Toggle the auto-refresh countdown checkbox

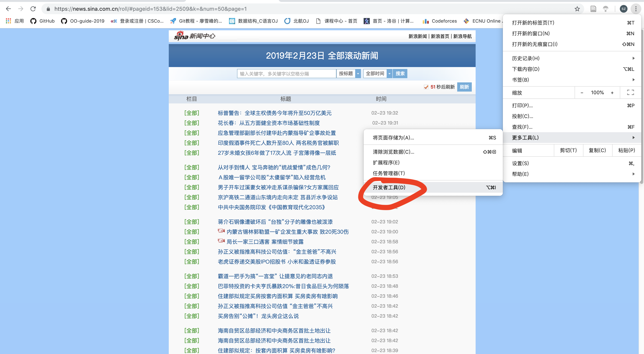tap(426, 87)
